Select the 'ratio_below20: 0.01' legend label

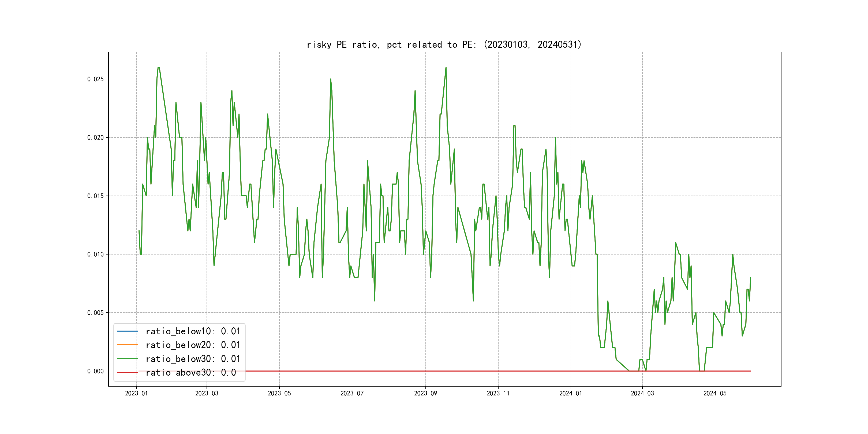(193, 345)
